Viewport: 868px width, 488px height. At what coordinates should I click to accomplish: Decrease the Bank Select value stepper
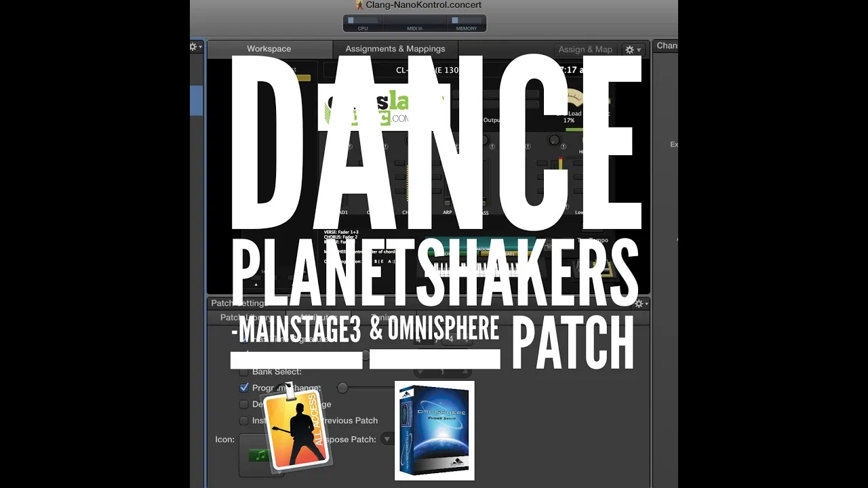click(x=420, y=371)
